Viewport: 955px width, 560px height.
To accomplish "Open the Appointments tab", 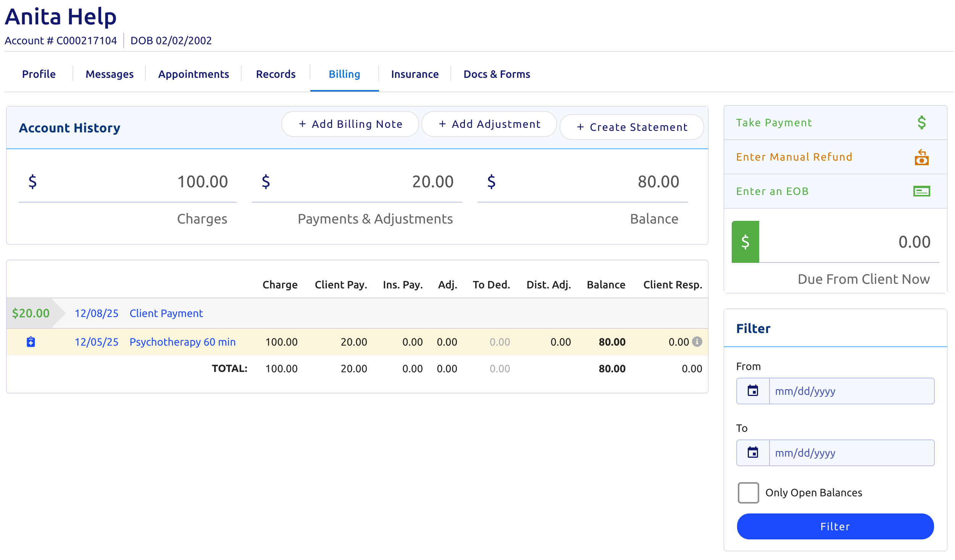I will click(194, 74).
